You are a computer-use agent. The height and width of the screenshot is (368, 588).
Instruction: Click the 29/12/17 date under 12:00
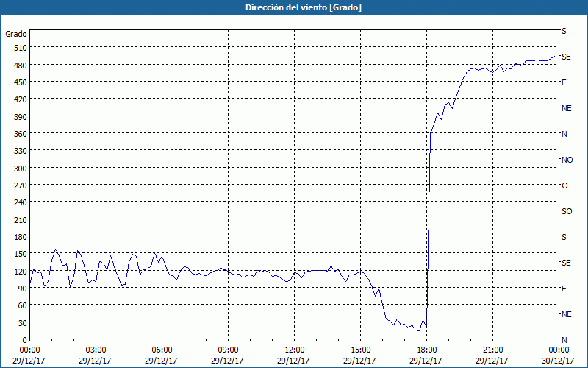click(293, 361)
